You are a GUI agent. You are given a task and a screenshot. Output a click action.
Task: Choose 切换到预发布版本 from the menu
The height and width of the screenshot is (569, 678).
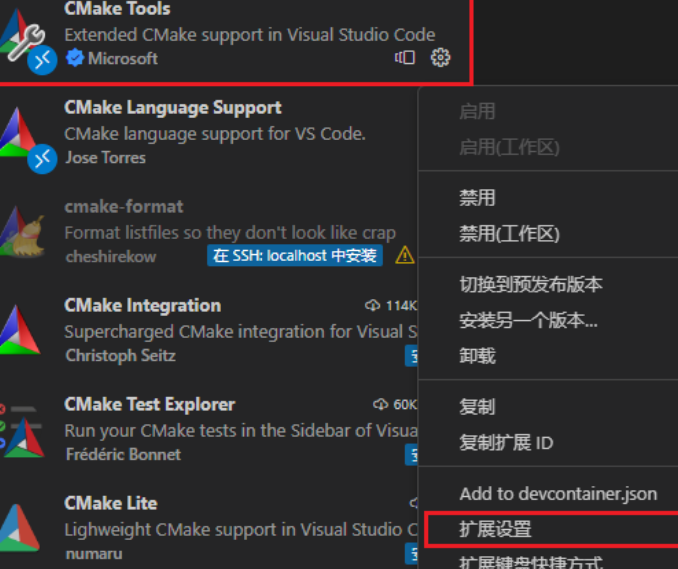(531, 284)
